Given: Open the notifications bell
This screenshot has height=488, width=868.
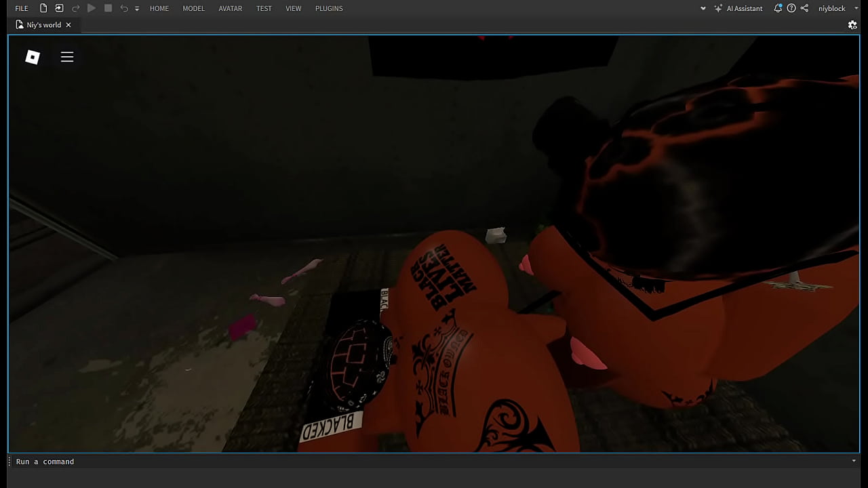Looking at the screenshot, I should pyautogui.click(x=778, y=8).
